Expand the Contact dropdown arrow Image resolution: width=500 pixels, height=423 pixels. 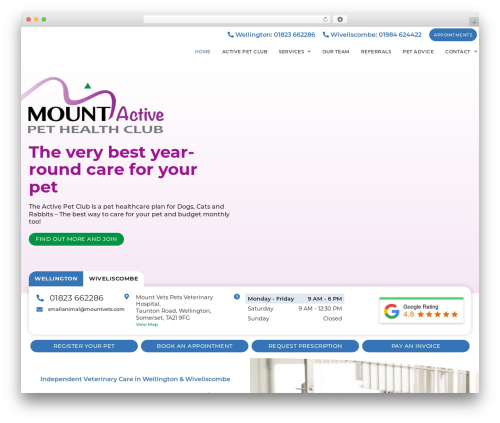pos(475,52)
